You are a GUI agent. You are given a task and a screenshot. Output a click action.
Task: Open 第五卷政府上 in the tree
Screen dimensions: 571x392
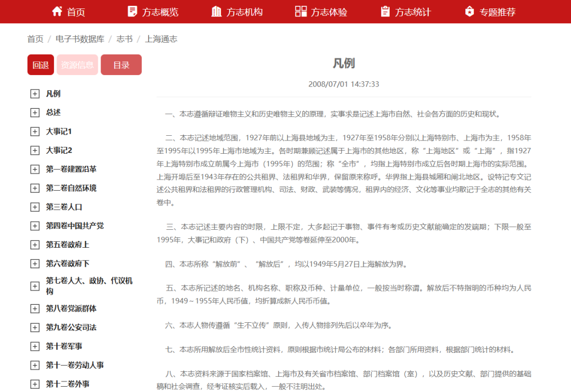67,245
